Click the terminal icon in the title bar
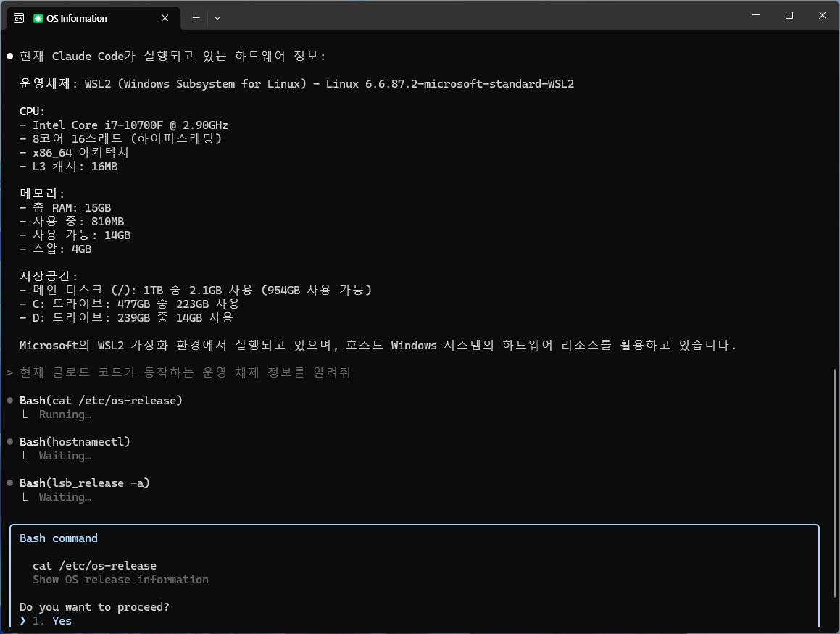 tap(19, 18)
